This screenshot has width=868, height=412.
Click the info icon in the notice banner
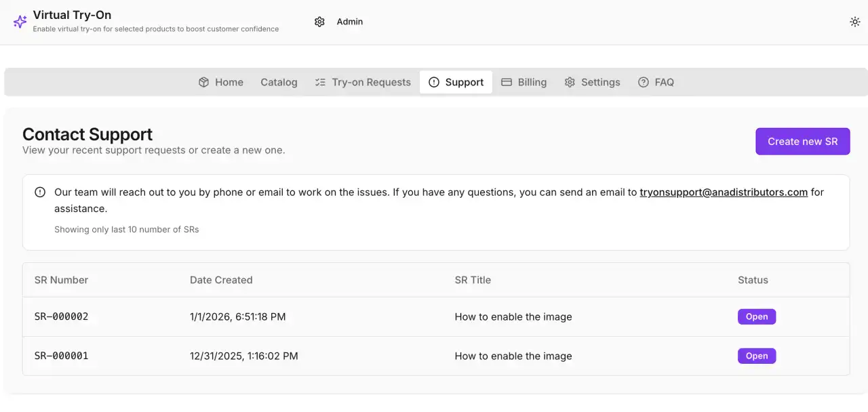click(40, 192)
